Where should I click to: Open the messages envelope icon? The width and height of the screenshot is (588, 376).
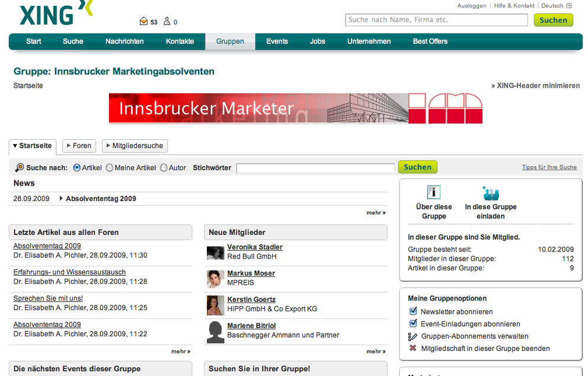click(143, 22)
